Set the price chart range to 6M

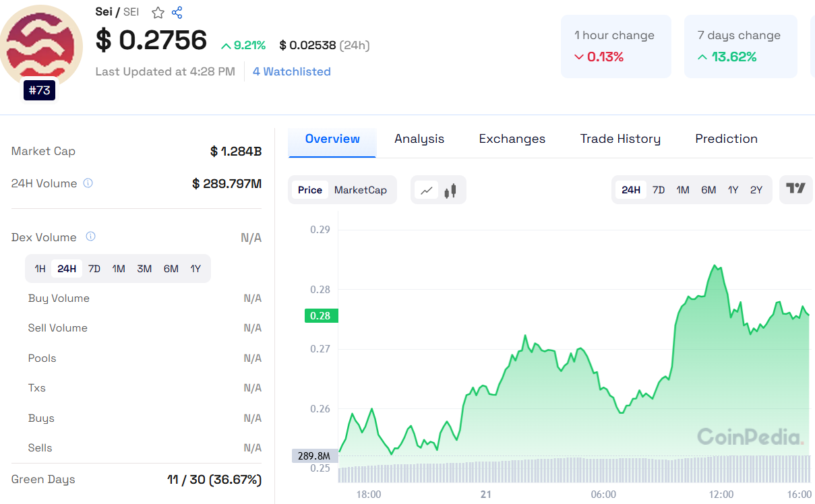pyautogui.click(x=708, y=190)
